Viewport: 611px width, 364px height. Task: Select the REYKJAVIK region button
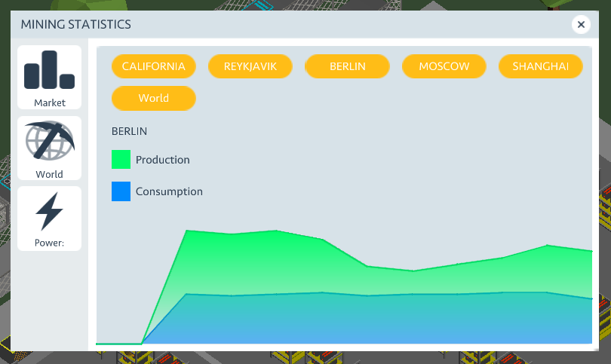[x=250, y=66]
